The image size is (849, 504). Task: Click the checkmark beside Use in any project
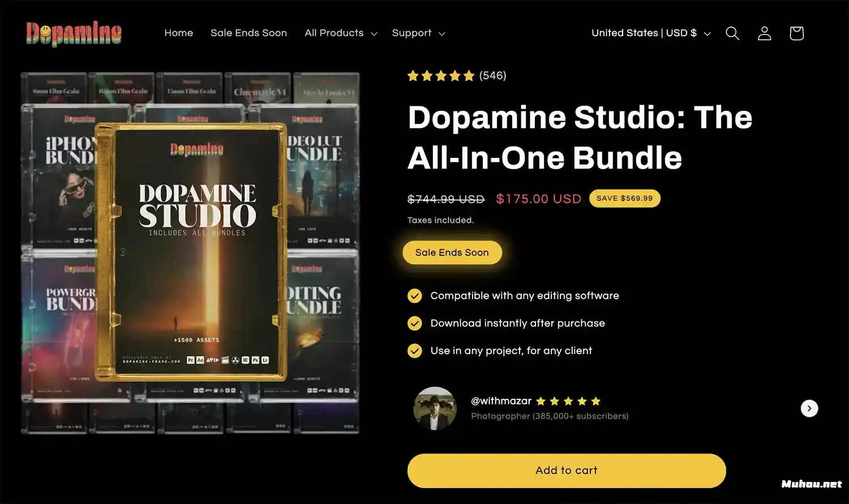click(415, 351)
